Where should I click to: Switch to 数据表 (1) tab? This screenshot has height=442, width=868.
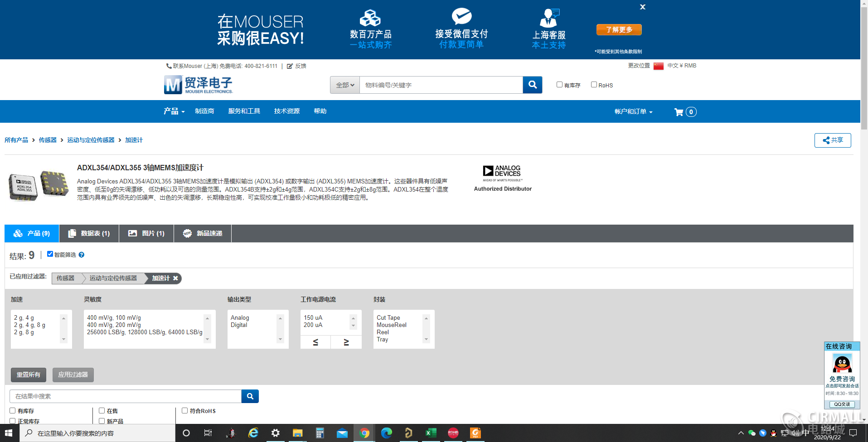tap(89, 233)
